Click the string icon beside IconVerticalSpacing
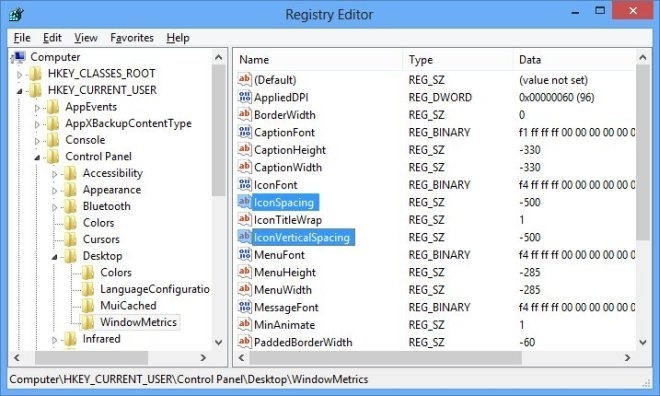The image size is (660, 396). tap(245, 237)
